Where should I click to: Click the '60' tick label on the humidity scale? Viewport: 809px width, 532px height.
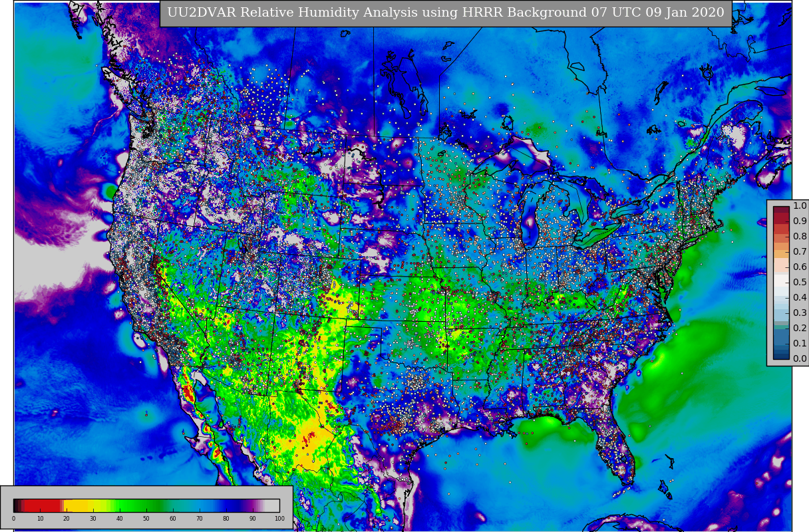pyautogui.click(x=173, y=519)
